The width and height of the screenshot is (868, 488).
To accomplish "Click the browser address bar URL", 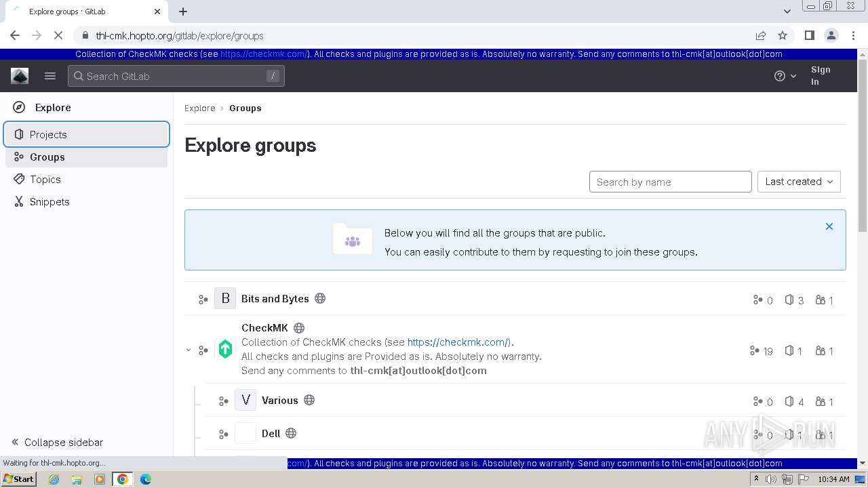I will coord(180,35).
